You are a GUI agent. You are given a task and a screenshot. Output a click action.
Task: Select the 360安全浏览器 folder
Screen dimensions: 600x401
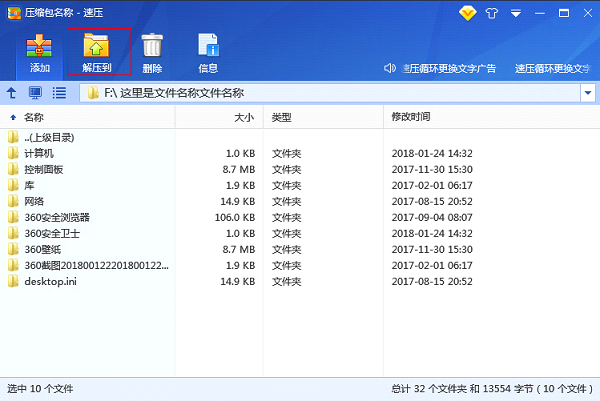click(56, 217)
